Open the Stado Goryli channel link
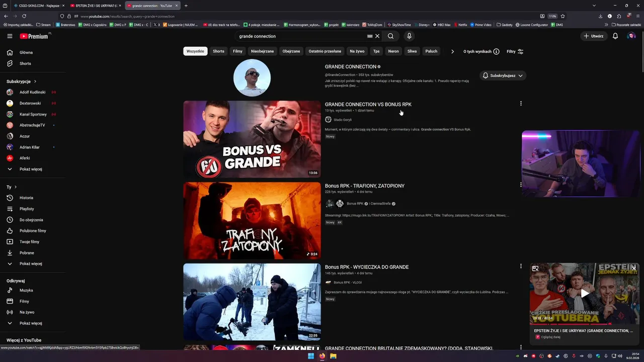This screenshot has height=362, width=644. tap(343, 120)
